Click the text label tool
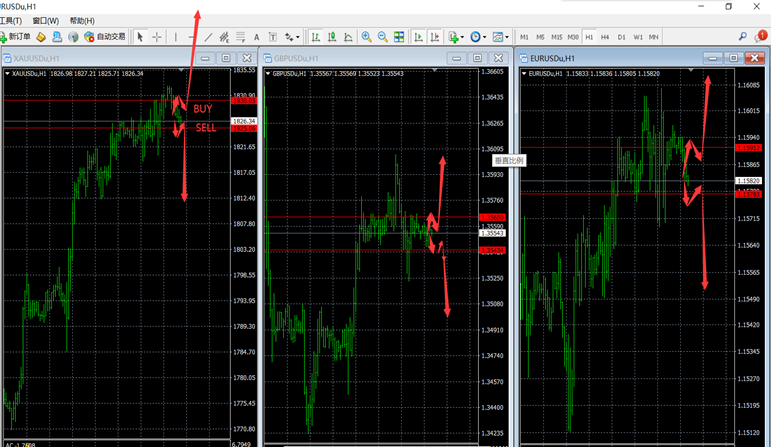 click(257, 38)
